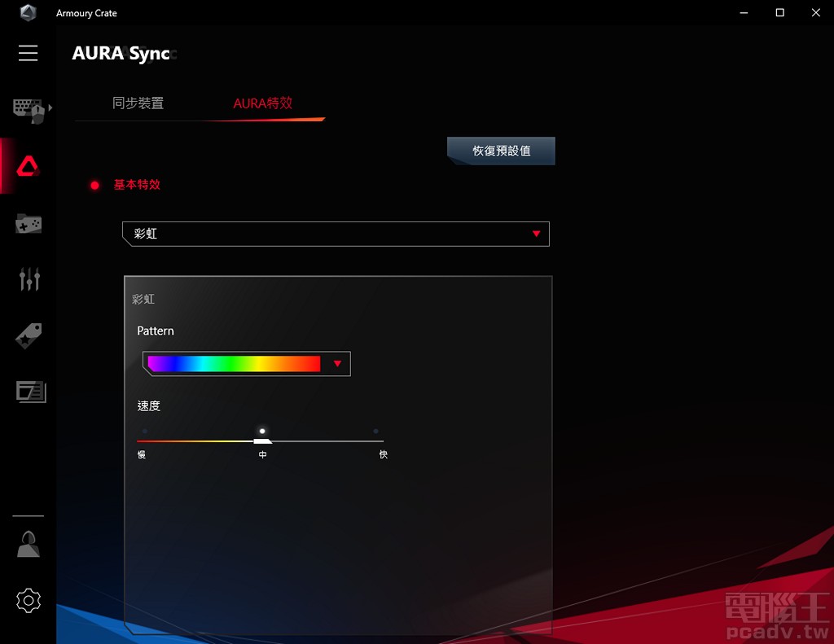Select the 快 (fast) speed dot
Viewport: 834px width, 644px height.
coord(375,432)
